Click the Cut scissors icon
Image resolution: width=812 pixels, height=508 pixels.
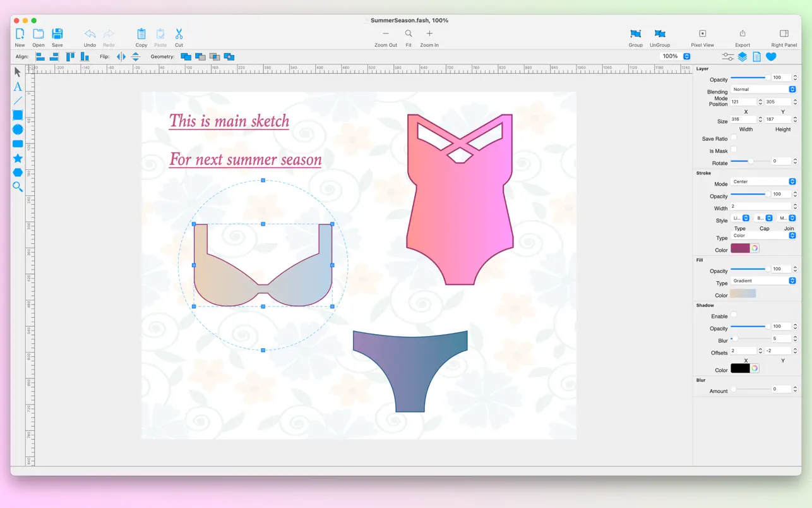click(179, 34)
